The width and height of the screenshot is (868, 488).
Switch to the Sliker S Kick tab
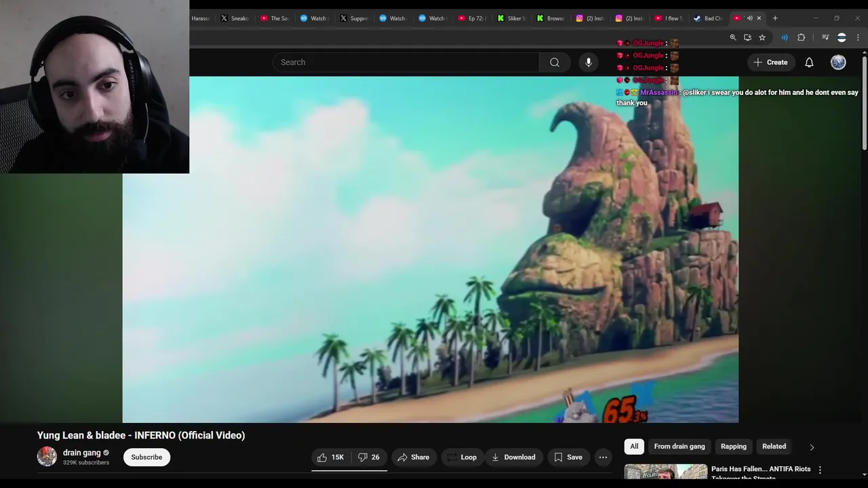[511, 18]
